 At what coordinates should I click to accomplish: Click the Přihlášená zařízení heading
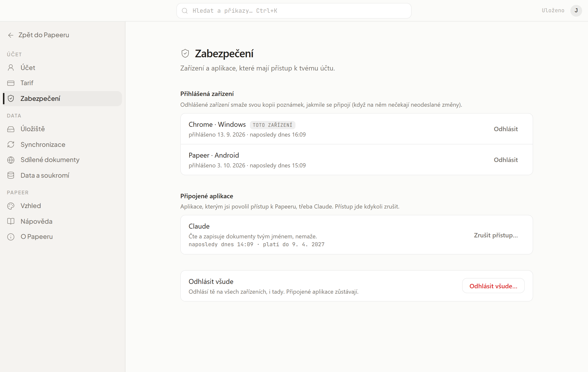click(207, 94)
